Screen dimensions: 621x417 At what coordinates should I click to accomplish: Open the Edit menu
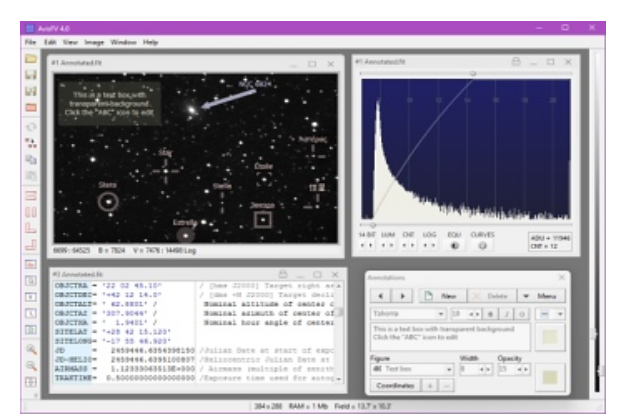click(x=50, y=42)
